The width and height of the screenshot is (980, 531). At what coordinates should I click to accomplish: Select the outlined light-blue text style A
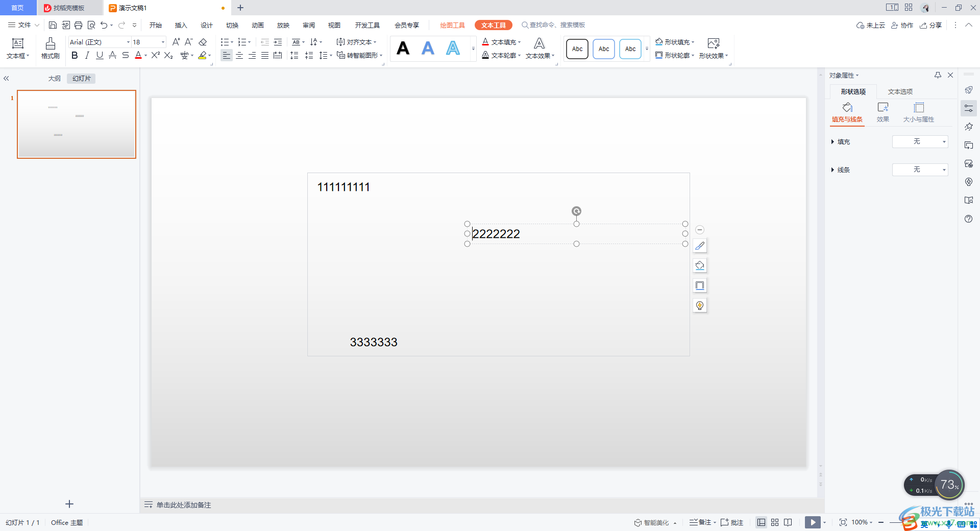click(x=453, y=49)
